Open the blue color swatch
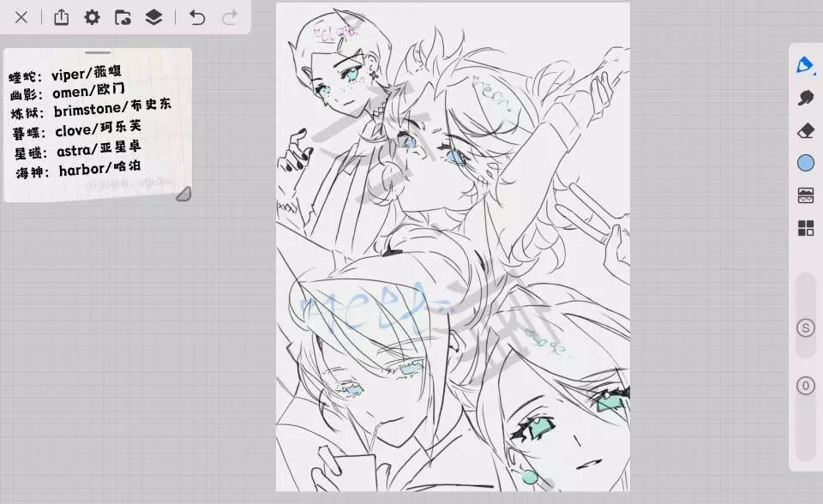 coord(805,163)
